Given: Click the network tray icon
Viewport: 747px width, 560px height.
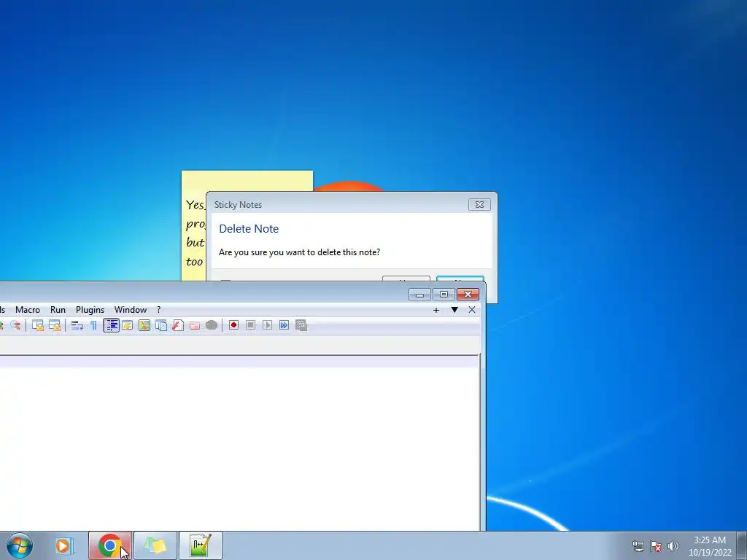Looking at the screenshot, I should (638, 546).
